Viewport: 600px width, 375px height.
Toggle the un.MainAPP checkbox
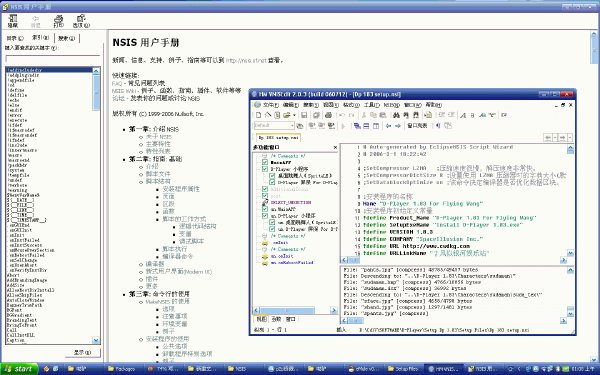pos(265,209)
